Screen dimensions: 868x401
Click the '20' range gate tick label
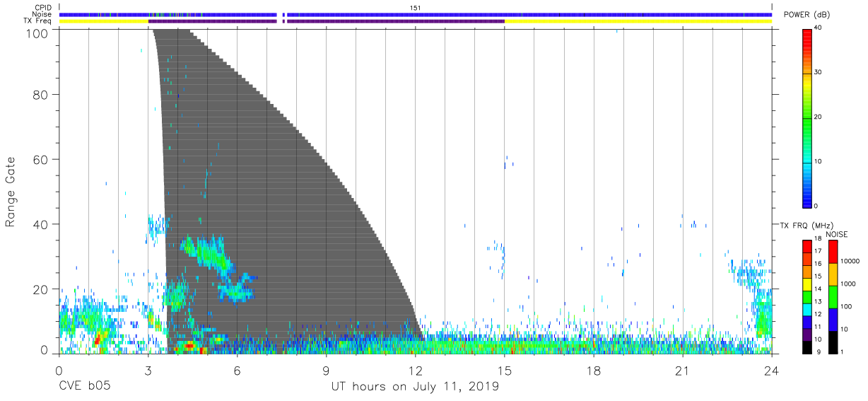[x=40, y=289]
